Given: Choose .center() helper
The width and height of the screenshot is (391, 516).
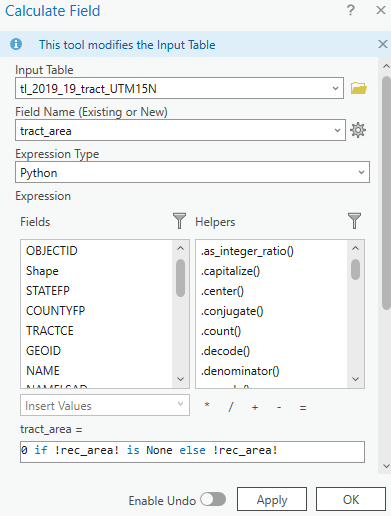Looking at the screenshot, I should point(222,291).
